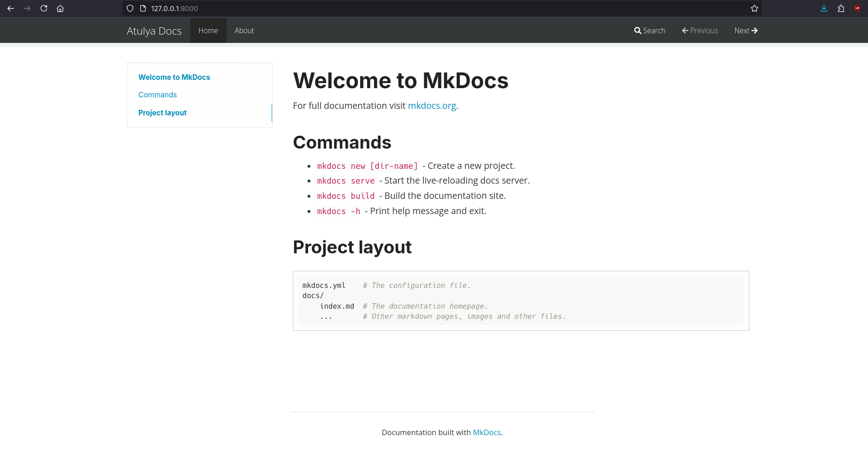
Task: Click the browser forward arrow
Action: pos(27,8)
